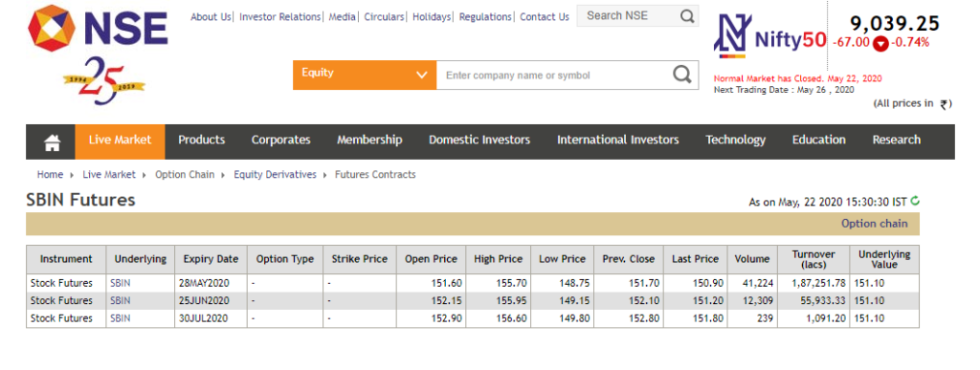Click the Live Market breadcrumb
The image size is (980, 370).
pos(109,175)
